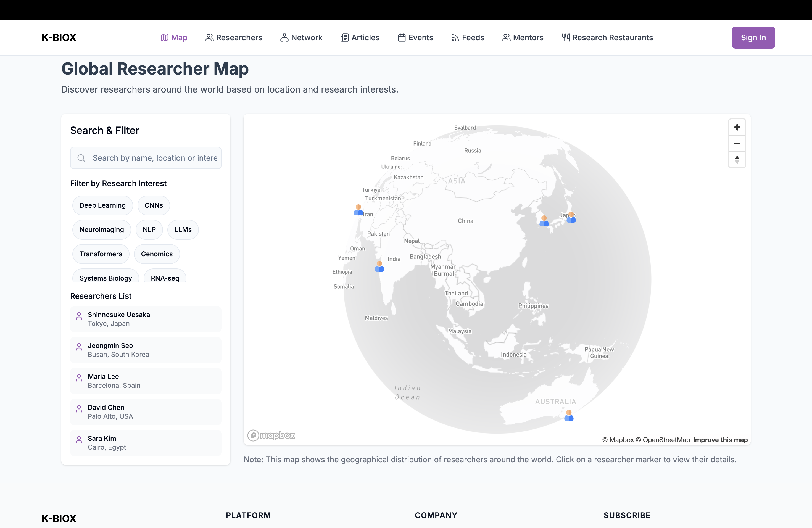812x528 pixels.
Task: Toggle the Neuroimaging interest filter
Action: point(101,229)
